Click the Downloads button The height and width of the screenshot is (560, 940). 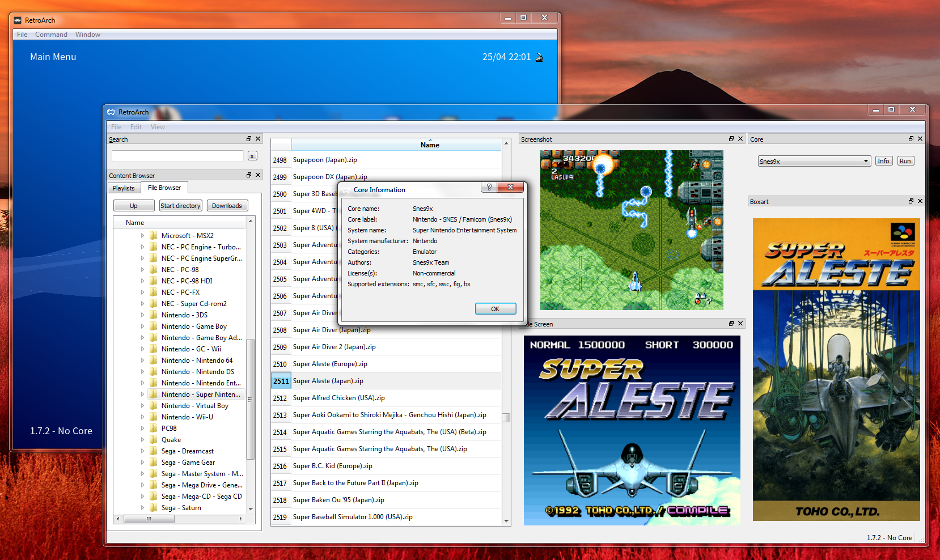(227, 205)
